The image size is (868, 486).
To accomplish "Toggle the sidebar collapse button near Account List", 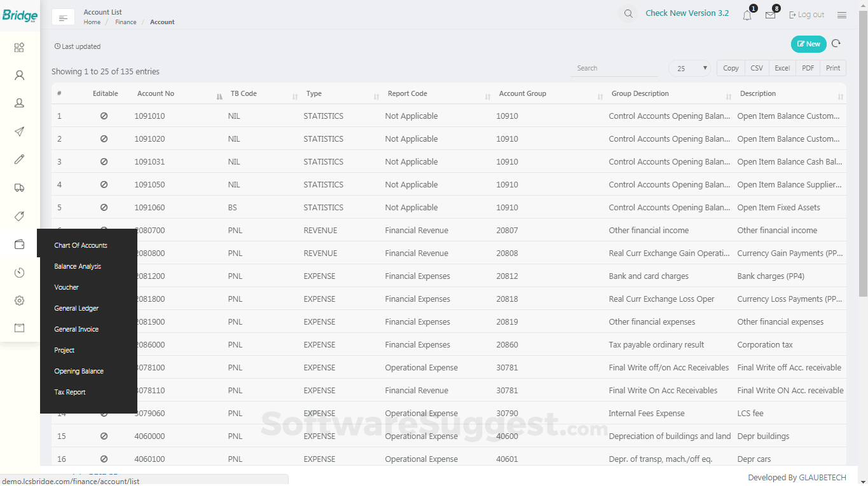I will click(63, 18).
